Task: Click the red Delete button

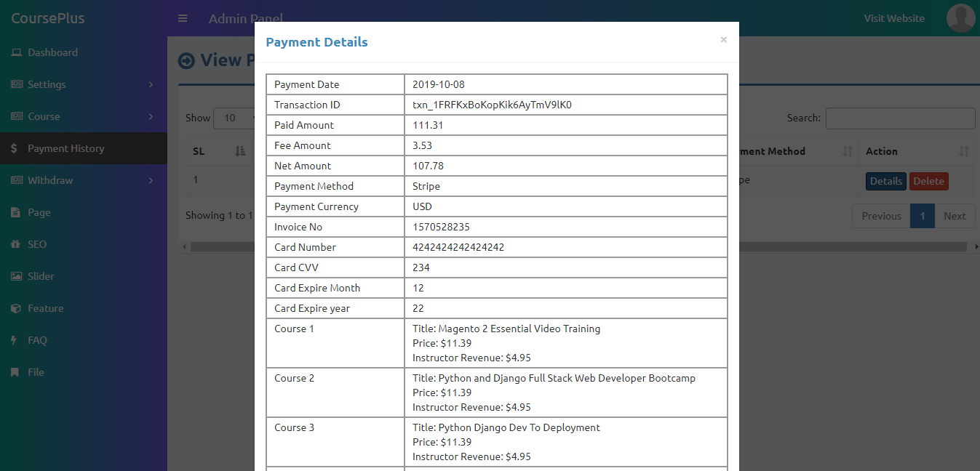Action: pos(928,181)
